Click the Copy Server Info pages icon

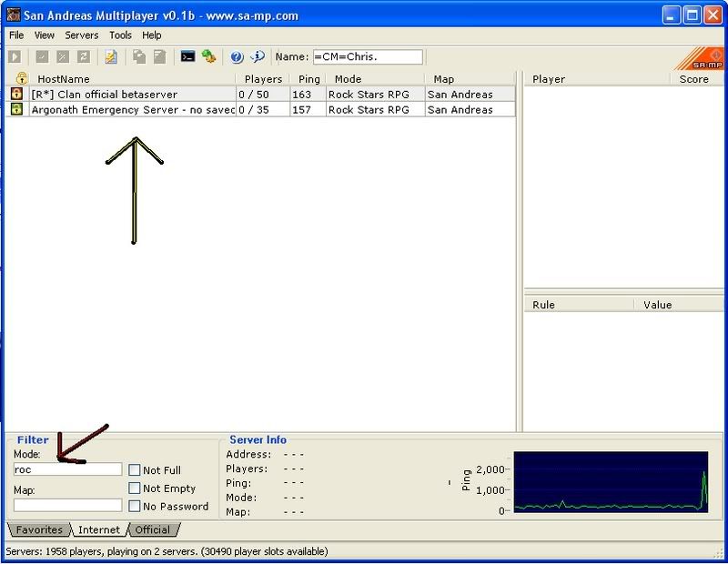coord(139,57)
